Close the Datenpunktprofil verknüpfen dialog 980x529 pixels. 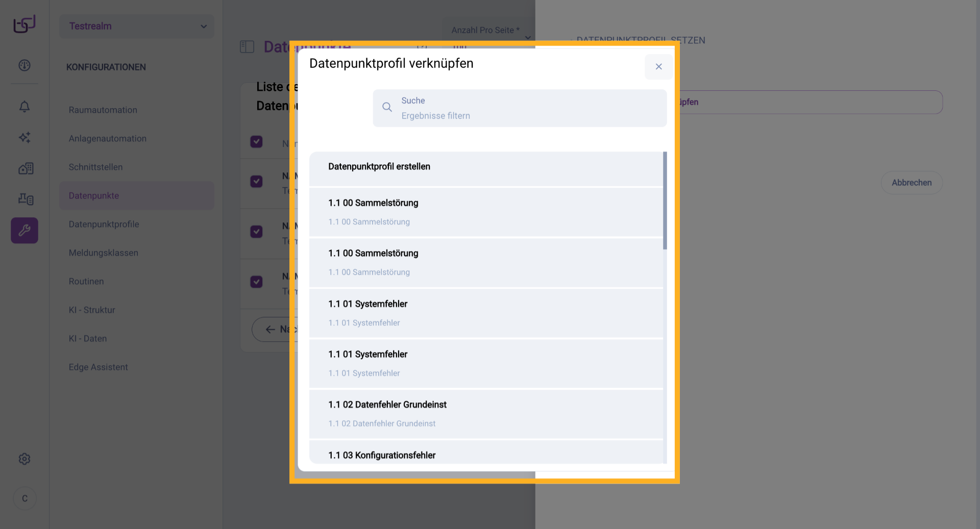click(658, 67)
